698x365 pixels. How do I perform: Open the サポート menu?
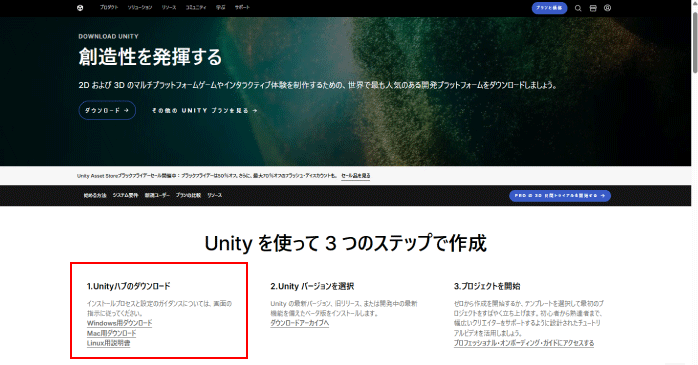242,8
